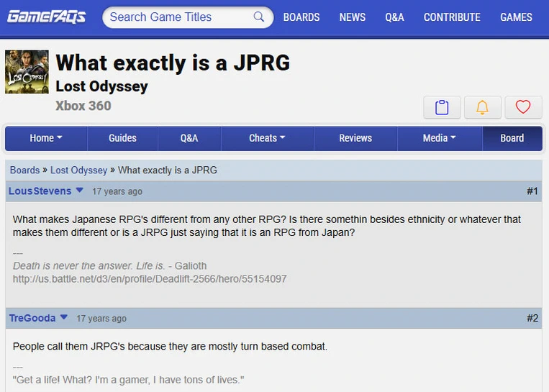Image resolution: width=549 pixels, height=392 pixels.
Task: Toggle the bell notification button
Action: (483, 107)
